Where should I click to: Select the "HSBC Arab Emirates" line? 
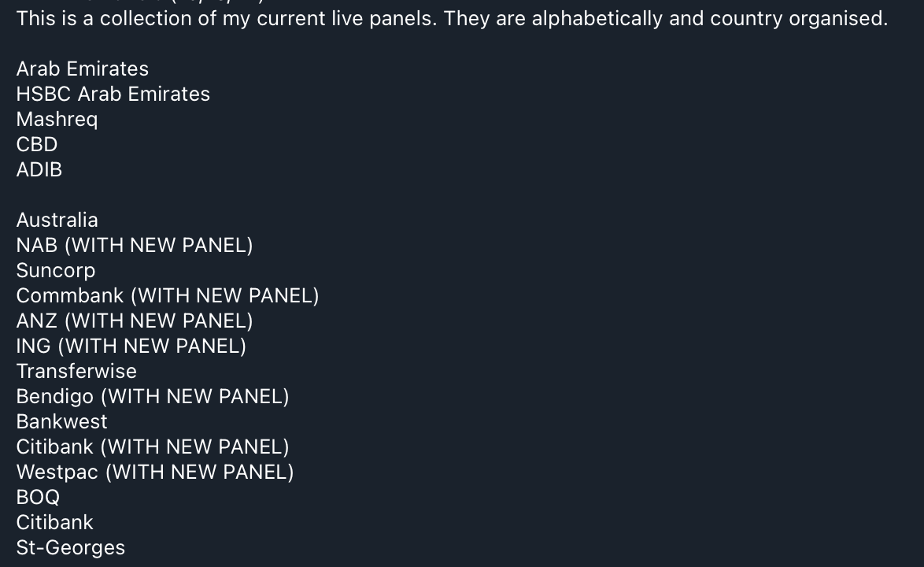(113, 94)
